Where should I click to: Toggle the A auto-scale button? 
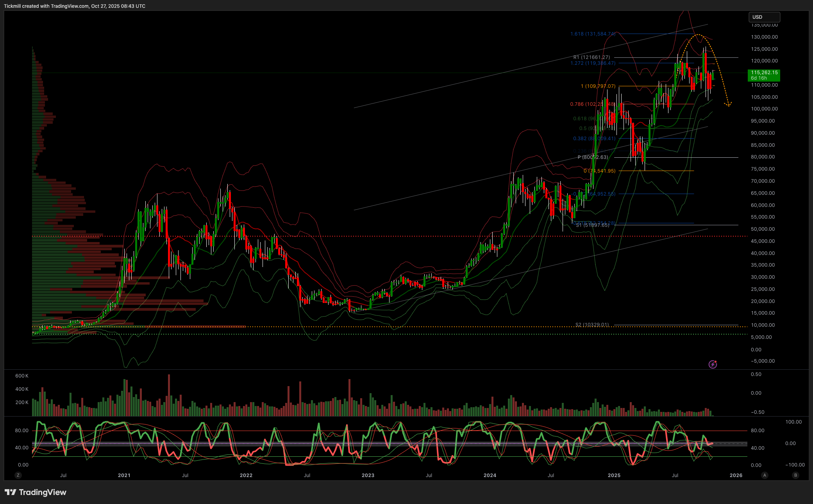765,475
